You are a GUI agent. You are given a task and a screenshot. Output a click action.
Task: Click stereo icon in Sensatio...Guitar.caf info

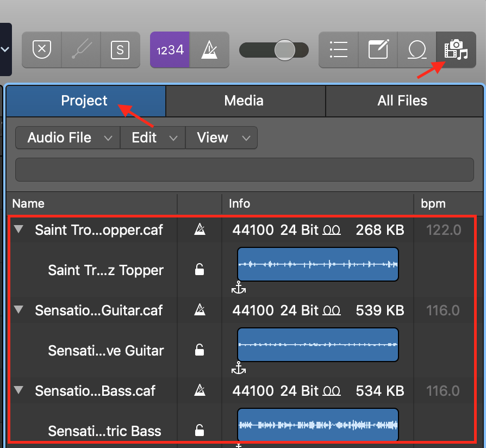[332, 310]
